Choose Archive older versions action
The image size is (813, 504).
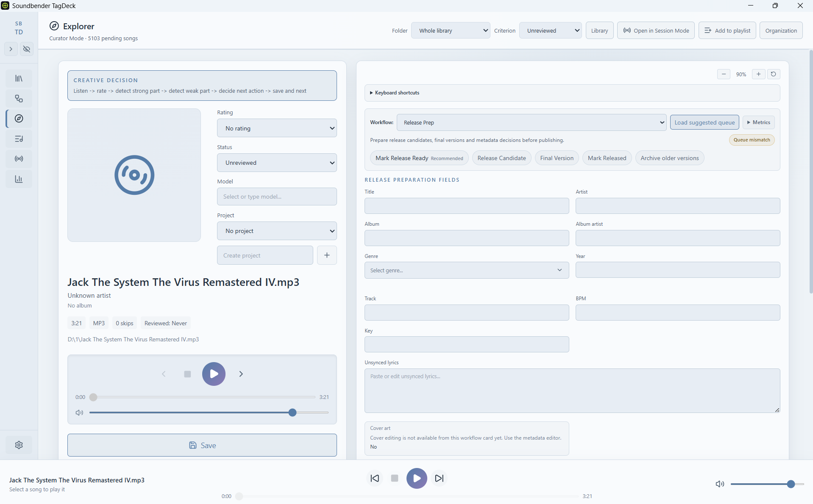pos(669,158)
